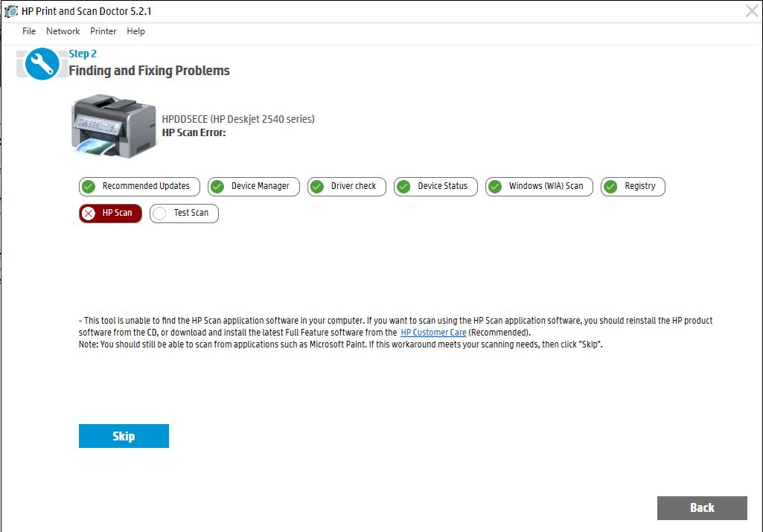Open the Network menu
This screenshot has height=532, width=763.
click(x=63, y=31)
